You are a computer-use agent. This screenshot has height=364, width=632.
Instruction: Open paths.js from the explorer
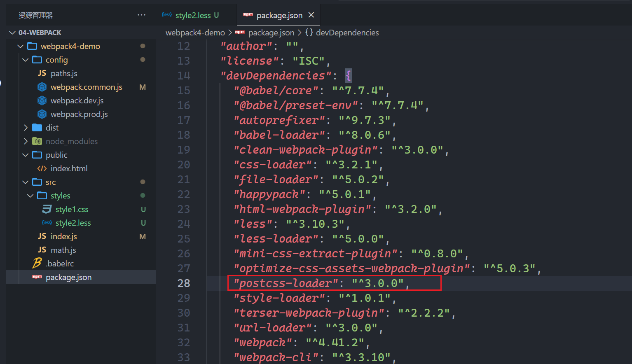coord(64,73)
